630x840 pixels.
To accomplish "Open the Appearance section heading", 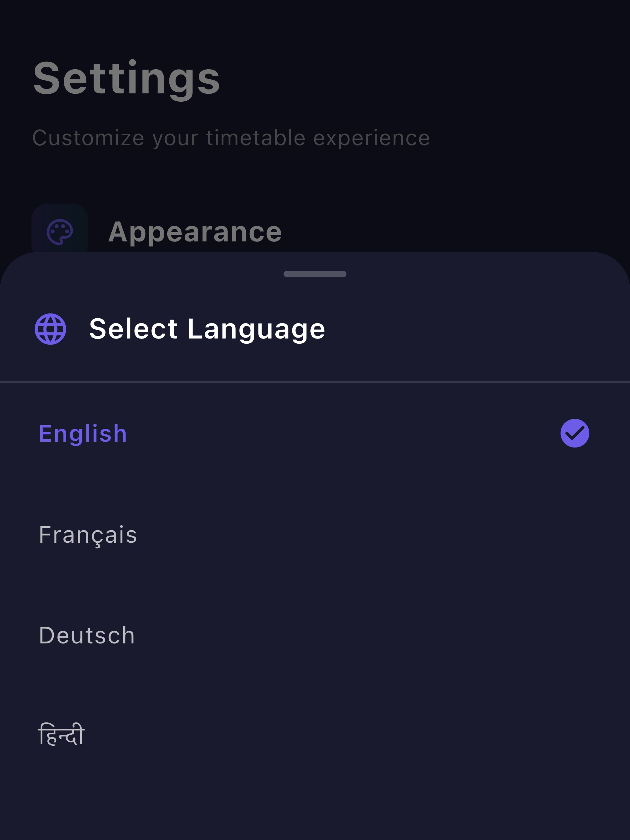I will point(195,232).
